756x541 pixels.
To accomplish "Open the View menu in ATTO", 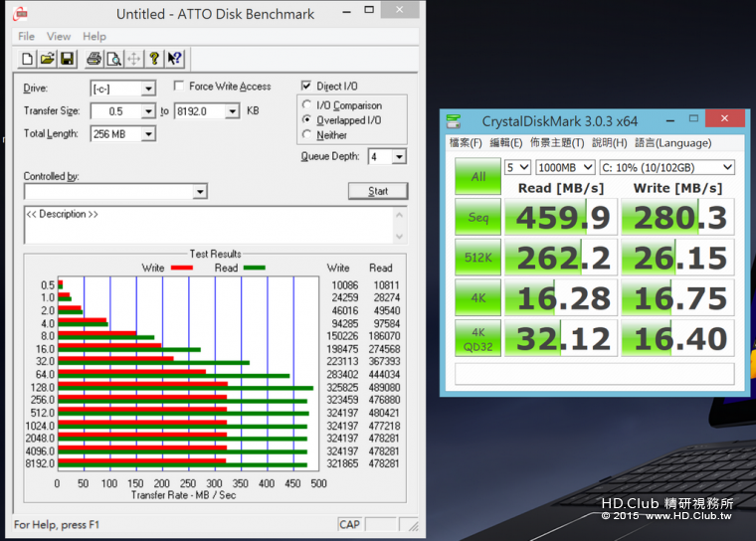I will (59, 37).
